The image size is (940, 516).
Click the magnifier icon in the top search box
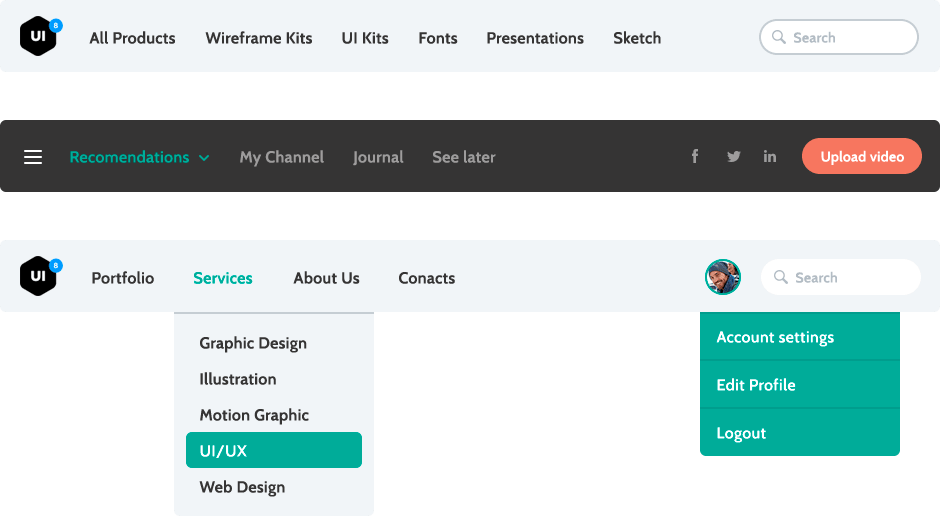click(778, 38)
